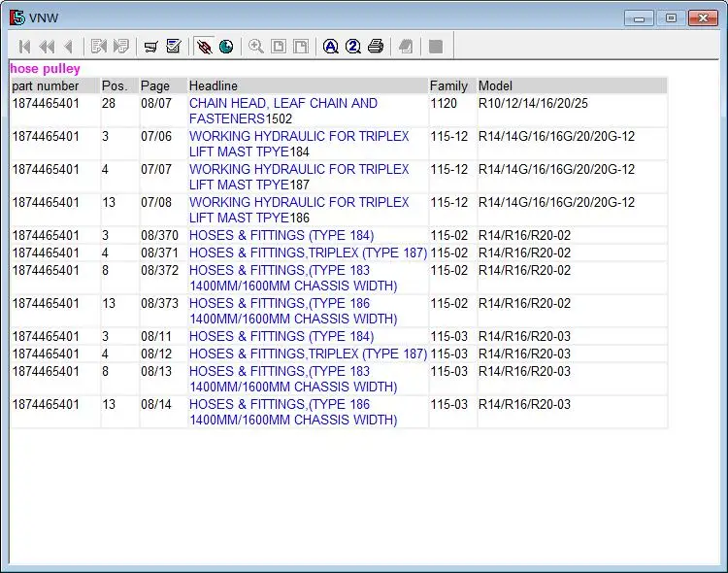The width and height of the screenshot is (728, 573).
Task: Click the next document page icon
Action: pos(121,47)
